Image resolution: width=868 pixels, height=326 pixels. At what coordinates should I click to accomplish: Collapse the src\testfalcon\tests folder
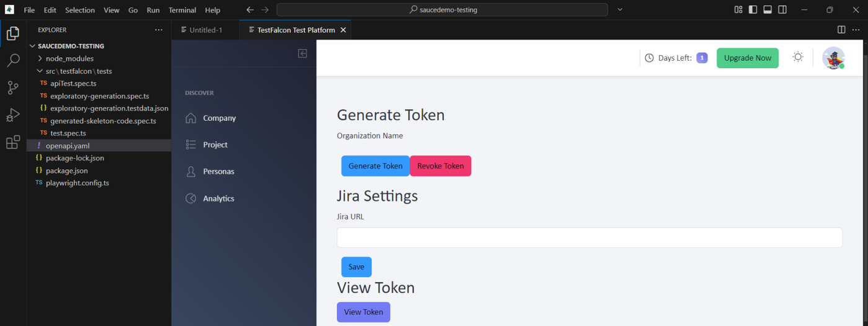tap(79, 71)
